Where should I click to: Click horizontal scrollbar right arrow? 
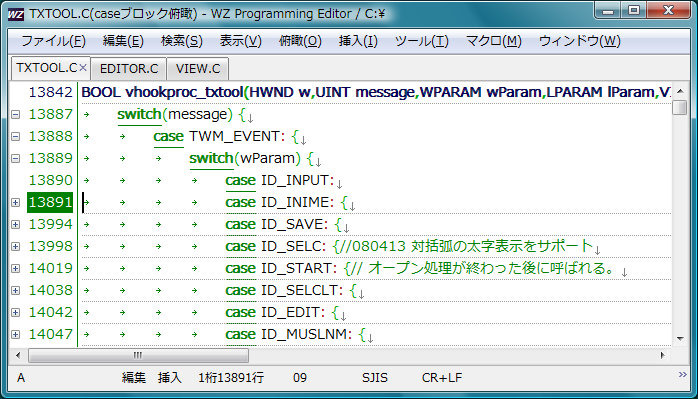pyautogui.click(x=663, y=355)
